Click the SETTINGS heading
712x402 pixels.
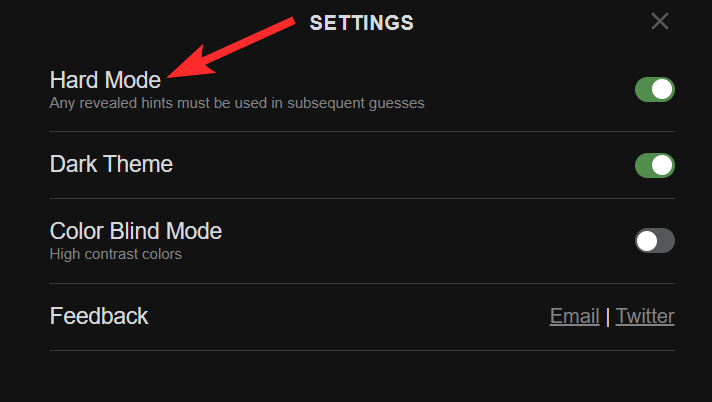(x=361, y=22)
